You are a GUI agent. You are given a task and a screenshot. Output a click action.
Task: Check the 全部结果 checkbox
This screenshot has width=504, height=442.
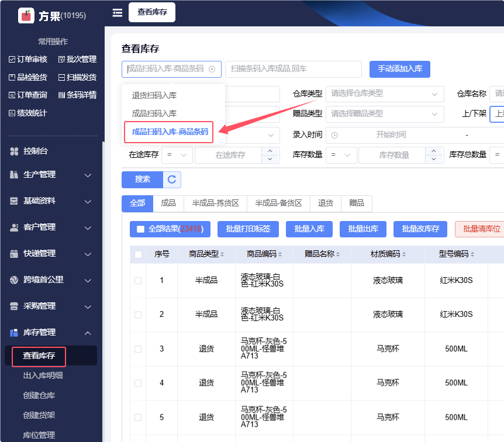tap(140, 229)
